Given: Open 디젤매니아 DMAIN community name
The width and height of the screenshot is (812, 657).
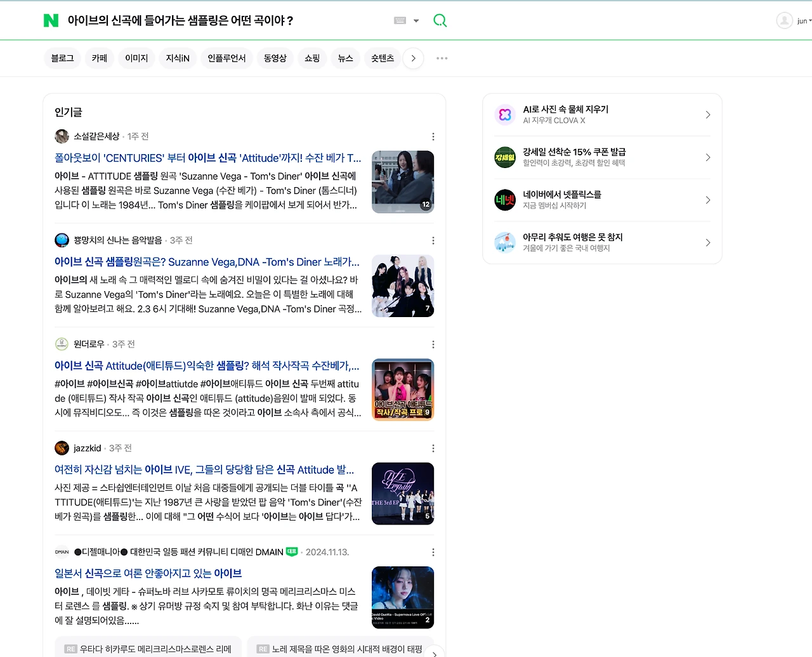Looking at the screenshot, I should pyautogui.click(x=179, y=552).
